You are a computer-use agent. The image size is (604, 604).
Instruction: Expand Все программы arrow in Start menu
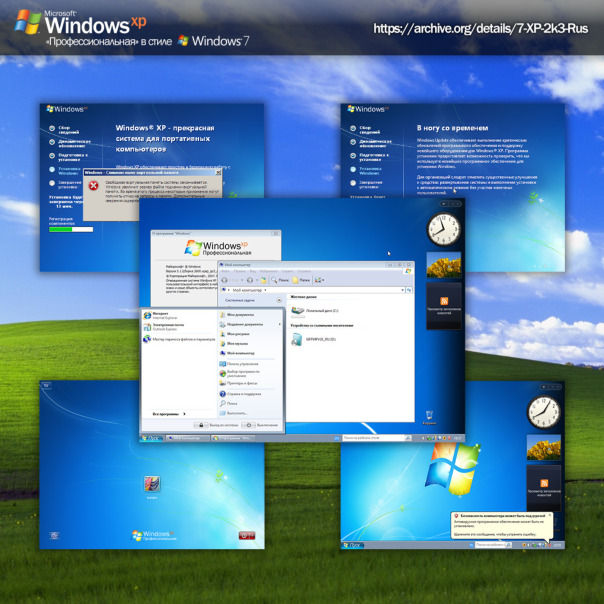click(185, 414)
